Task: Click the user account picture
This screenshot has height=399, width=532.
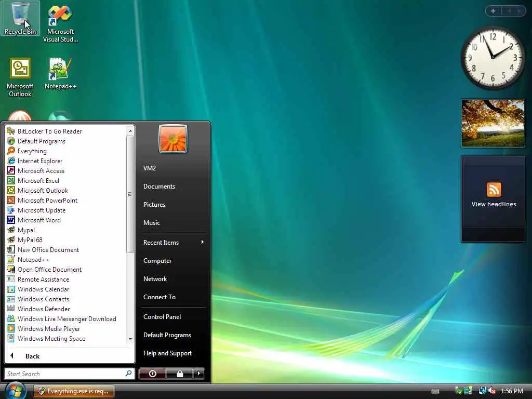Action: pos(172,138)
